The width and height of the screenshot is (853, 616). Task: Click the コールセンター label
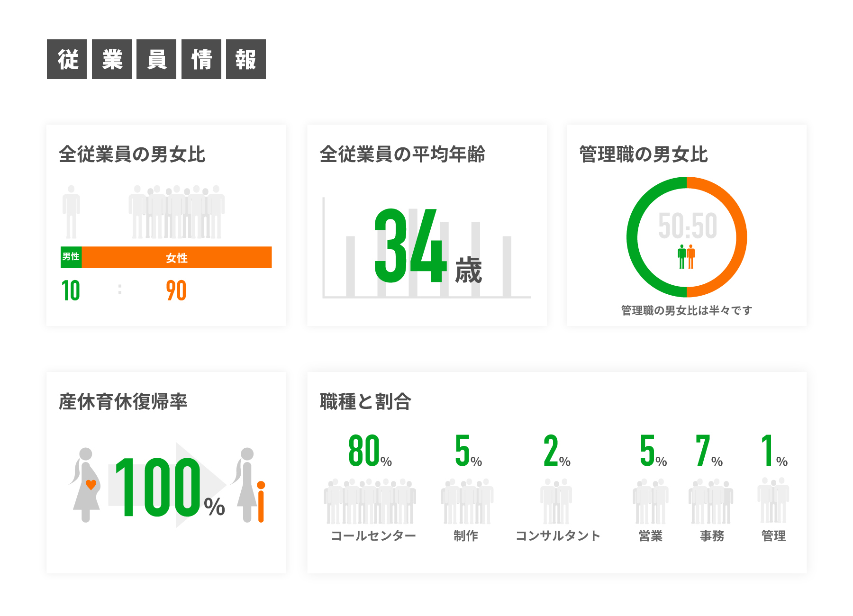pyautogui.click(x=373, y=536)
